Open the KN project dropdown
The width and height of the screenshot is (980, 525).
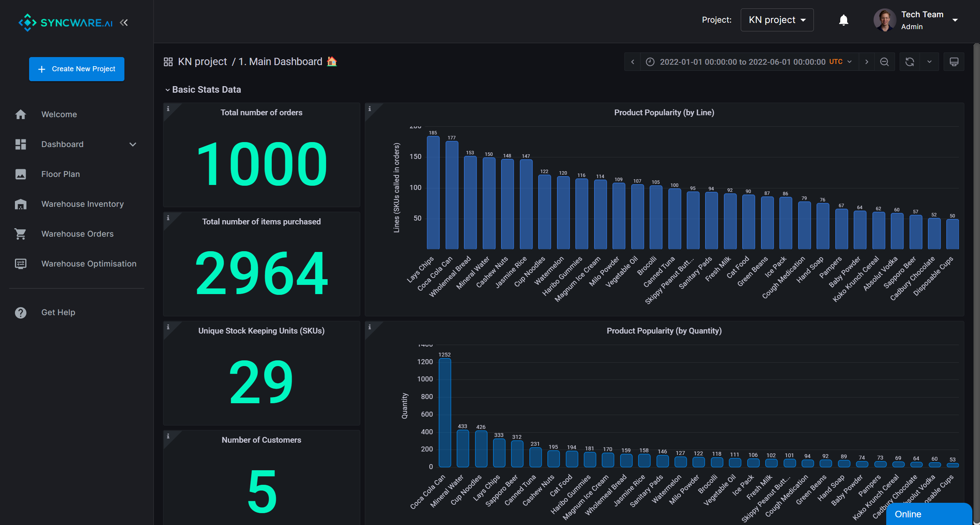(x=777, y=20)
